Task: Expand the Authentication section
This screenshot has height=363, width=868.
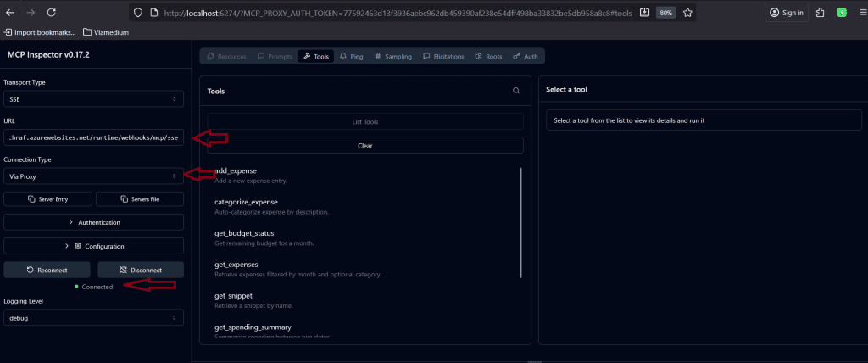Action: coord(93,222)
